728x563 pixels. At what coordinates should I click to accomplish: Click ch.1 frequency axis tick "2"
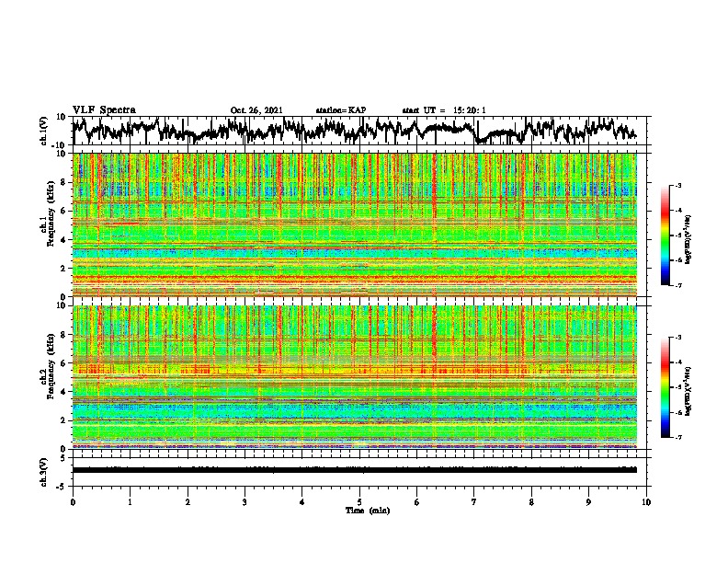64,268
